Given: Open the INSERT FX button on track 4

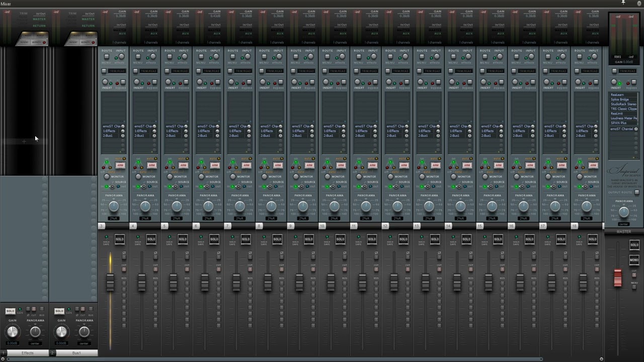Looking at the screenshot, I should pyautogui.click(x=136, y=82).
